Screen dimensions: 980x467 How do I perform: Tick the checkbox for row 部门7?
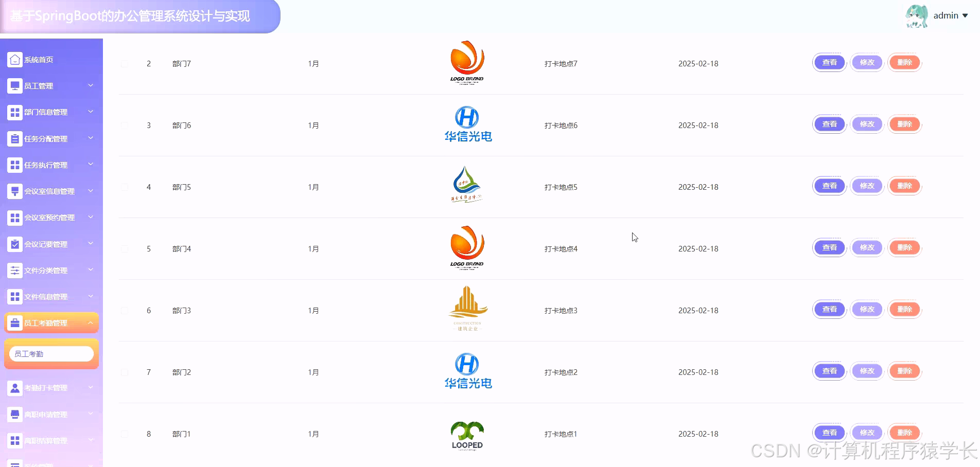[125, 64]
